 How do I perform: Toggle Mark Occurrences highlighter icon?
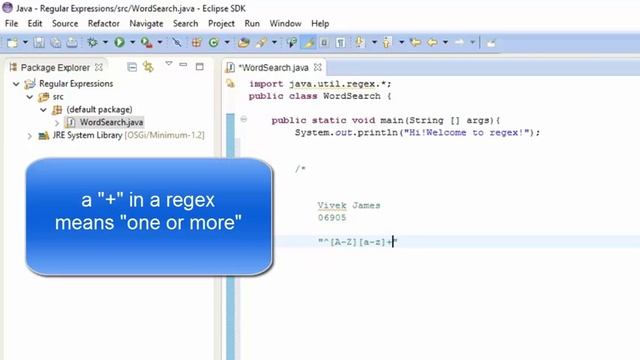pyautogui.click(x=309, y=42)
